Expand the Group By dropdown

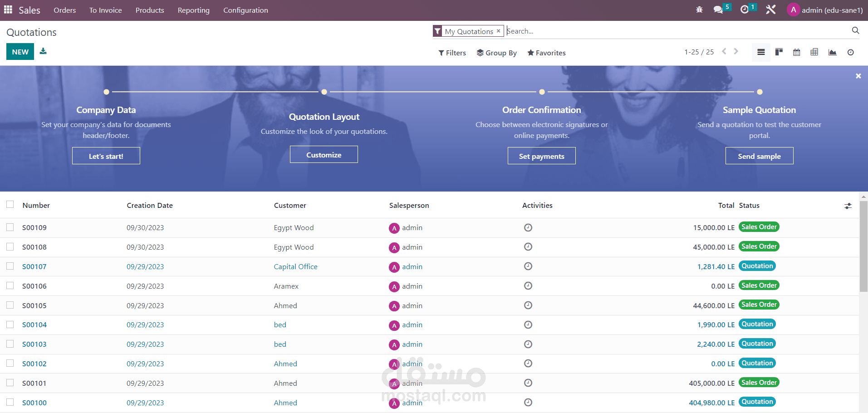coord(496,53)
